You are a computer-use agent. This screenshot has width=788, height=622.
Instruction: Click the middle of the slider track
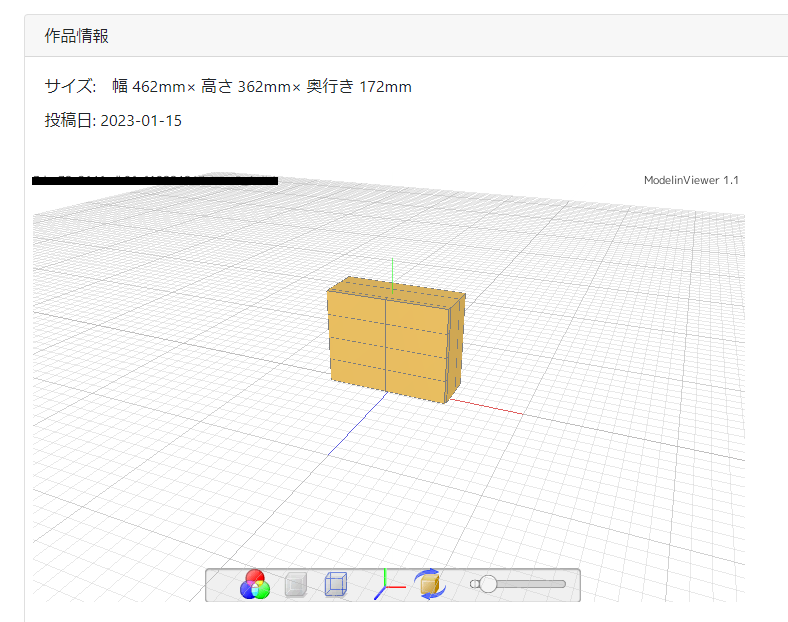(525, 584)
